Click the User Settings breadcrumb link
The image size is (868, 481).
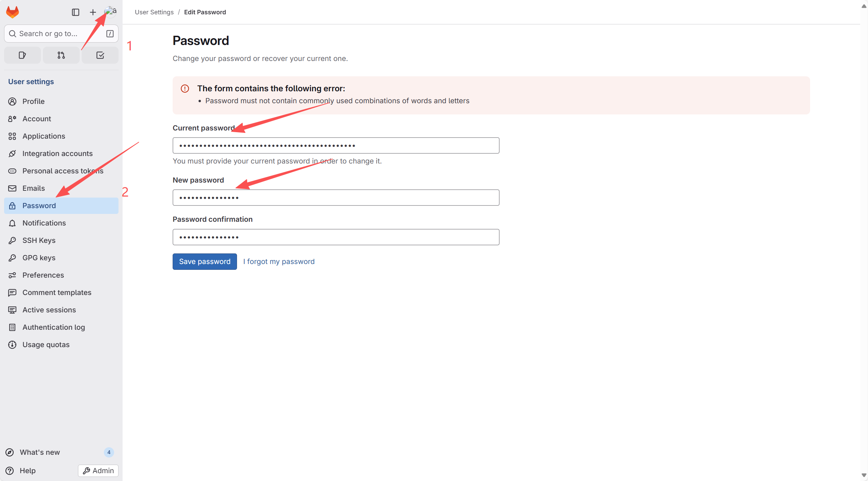(154, 12)
